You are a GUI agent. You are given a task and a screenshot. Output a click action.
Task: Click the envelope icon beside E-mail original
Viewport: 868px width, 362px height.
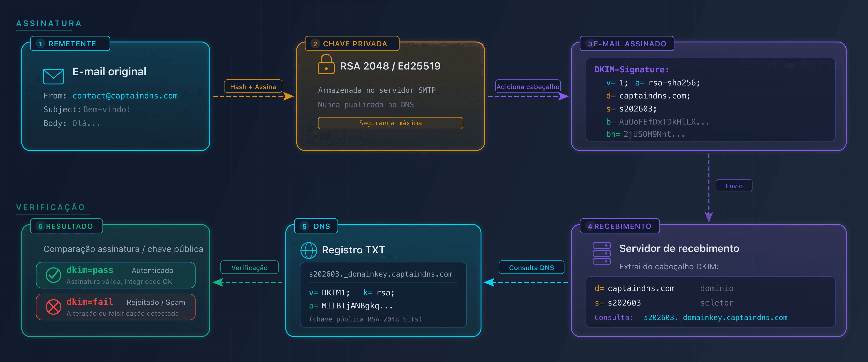(53, 77)
